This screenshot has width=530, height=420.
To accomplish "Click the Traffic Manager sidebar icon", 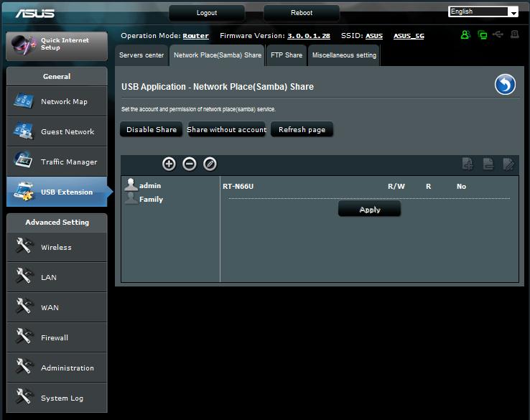I will (23, 161).
